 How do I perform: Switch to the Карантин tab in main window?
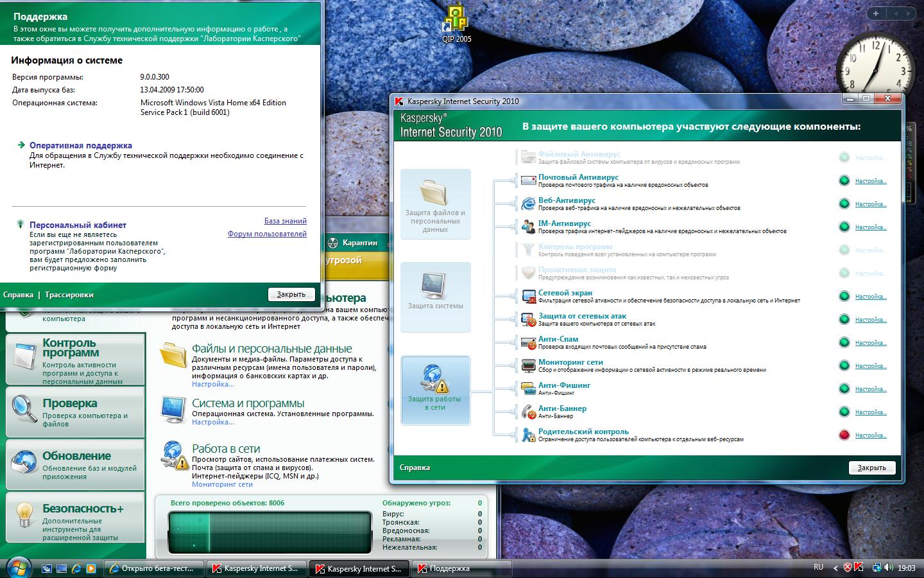point(354,243)
